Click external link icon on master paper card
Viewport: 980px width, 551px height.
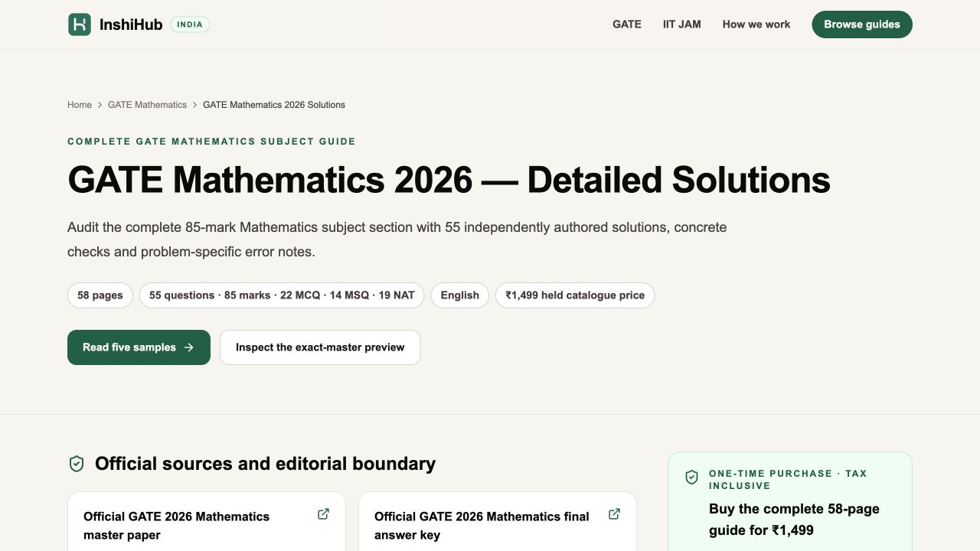pos(323,514)
